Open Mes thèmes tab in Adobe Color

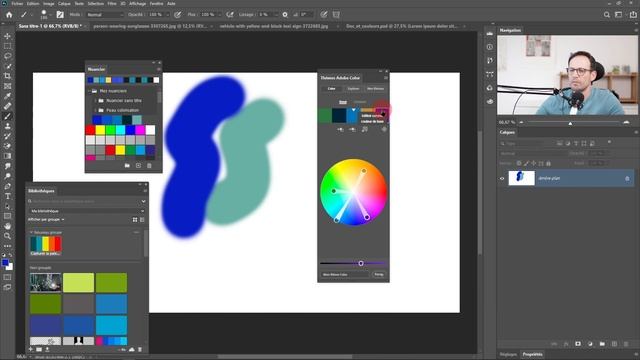[x=376, y=89]
